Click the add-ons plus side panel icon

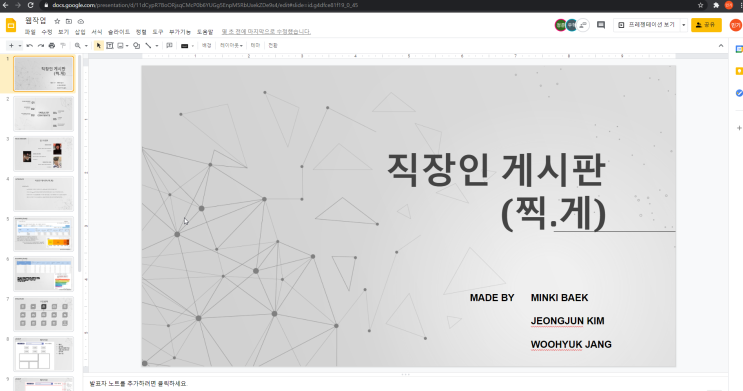click(x=739, y=128)
